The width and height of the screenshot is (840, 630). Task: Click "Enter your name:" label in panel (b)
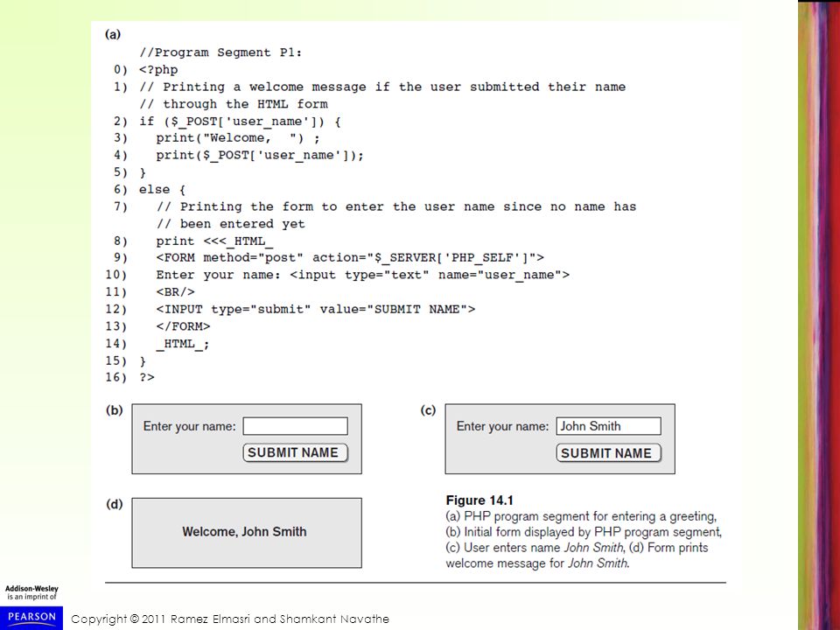[x=189, y=426]
